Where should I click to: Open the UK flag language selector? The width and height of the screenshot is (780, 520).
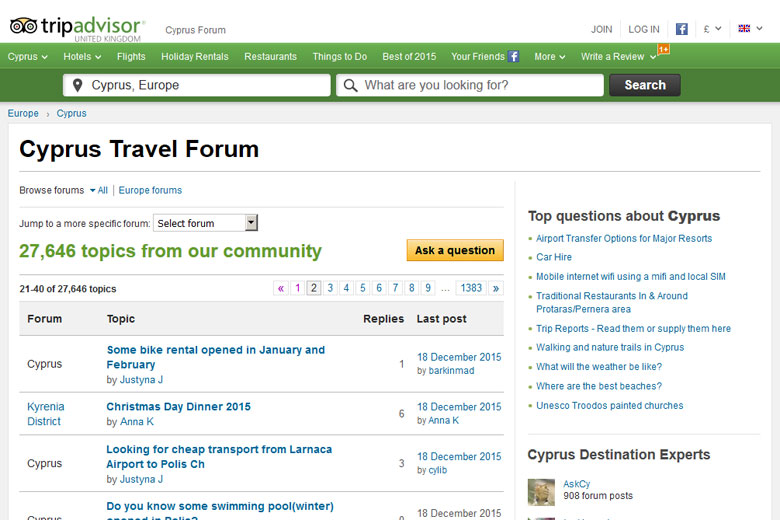750,28
